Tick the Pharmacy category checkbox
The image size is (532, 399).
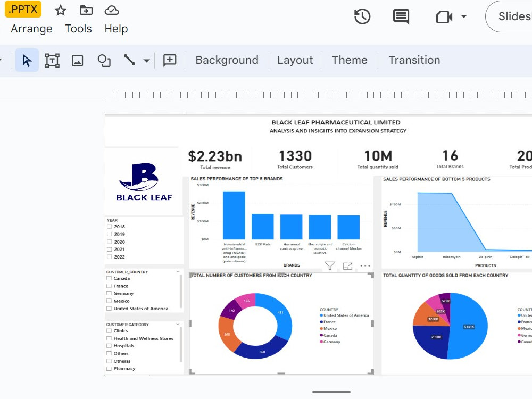[109, 369]
